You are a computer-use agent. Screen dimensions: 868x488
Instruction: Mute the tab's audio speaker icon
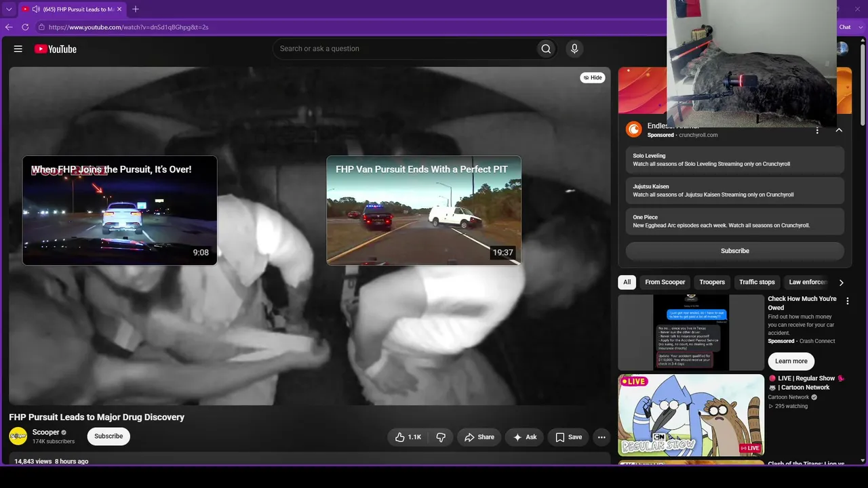pyautogui.click(x=35, y=9)
